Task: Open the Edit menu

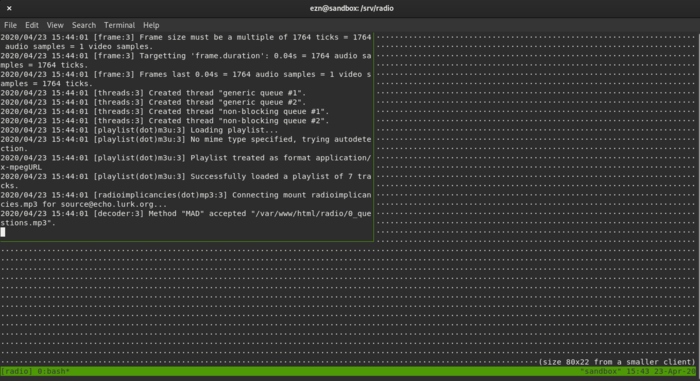Action: click(x=31, y=25)
